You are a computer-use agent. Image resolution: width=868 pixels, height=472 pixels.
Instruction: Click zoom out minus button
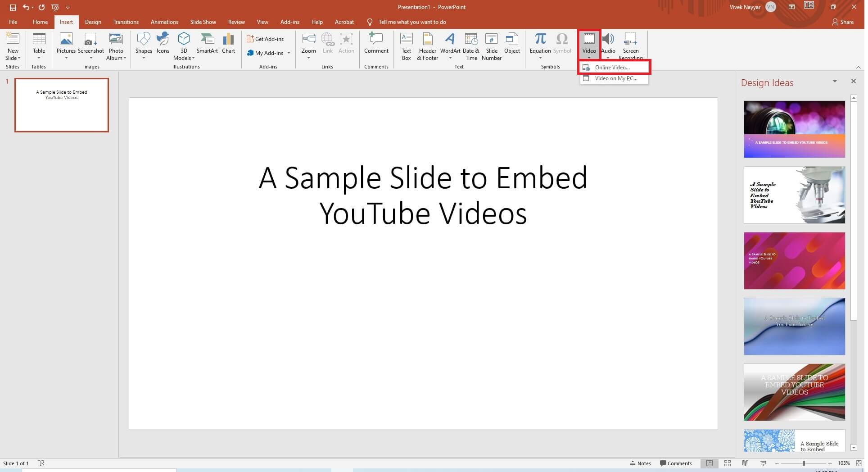tap(777, 463)
